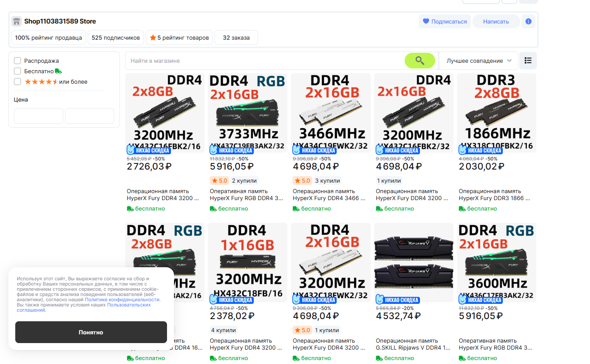Click the delivery truck icon under DDR4 3466 product
The height and width of the screenshot is (364, 590).
(296, 209)
